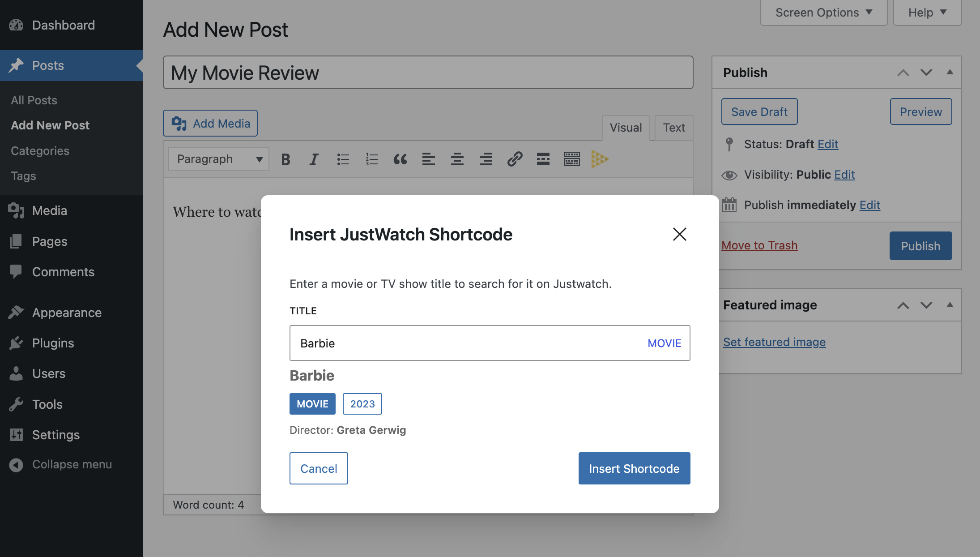Insert a blockquote
The width and height of the screenshot is (980, 557).
(400, 159)
